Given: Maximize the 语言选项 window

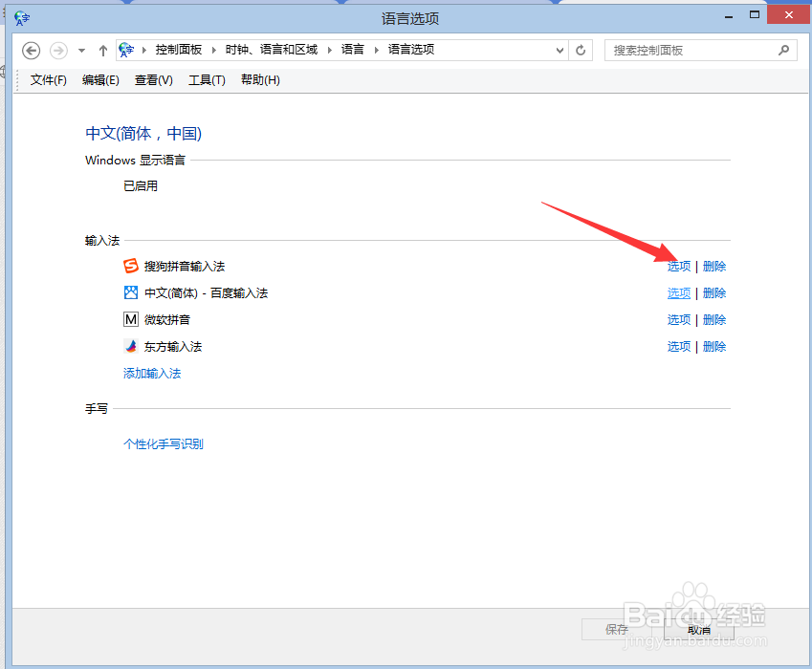Looking at the screenshot, I should [x=755, y=15].
